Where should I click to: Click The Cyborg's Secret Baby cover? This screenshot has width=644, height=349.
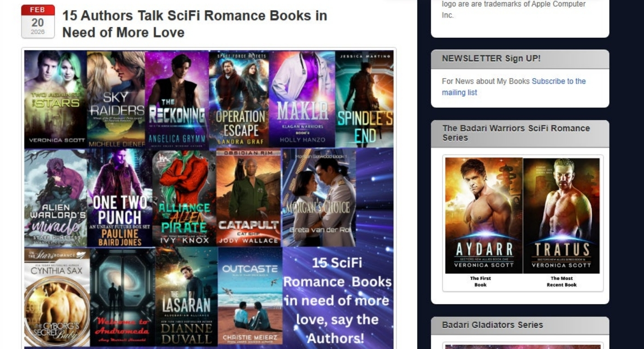(57, 297)
